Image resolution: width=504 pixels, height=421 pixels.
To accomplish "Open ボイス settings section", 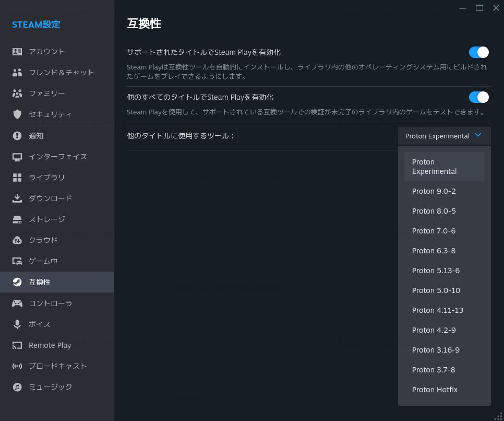I will pos(57,324).
